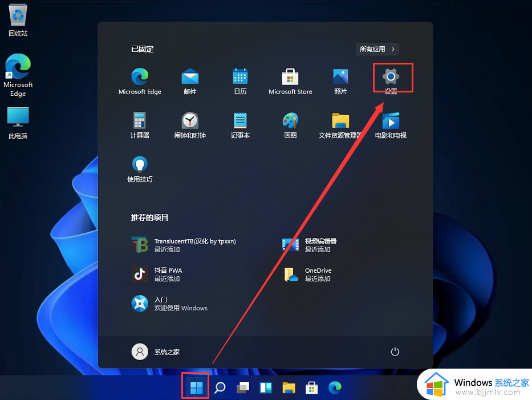Click the Start button on taskbar
Screen dimensions: 532x400
point(197,387)
